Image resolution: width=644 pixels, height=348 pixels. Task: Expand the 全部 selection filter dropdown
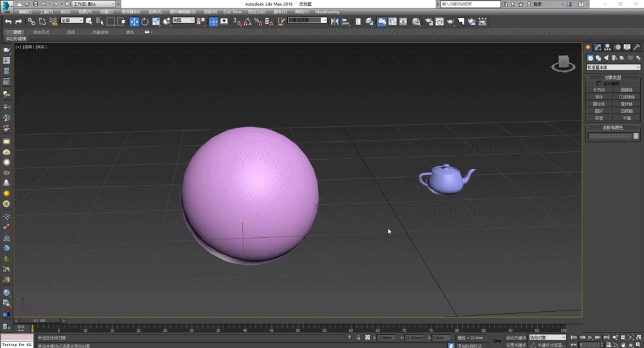[x=71, y=21]
